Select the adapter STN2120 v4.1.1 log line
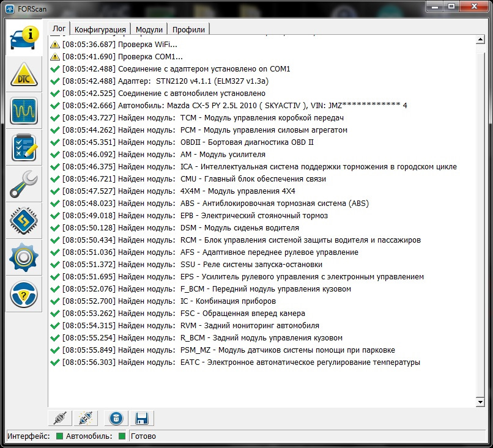Viewport: 493px width, 448px height. [160, 81]
